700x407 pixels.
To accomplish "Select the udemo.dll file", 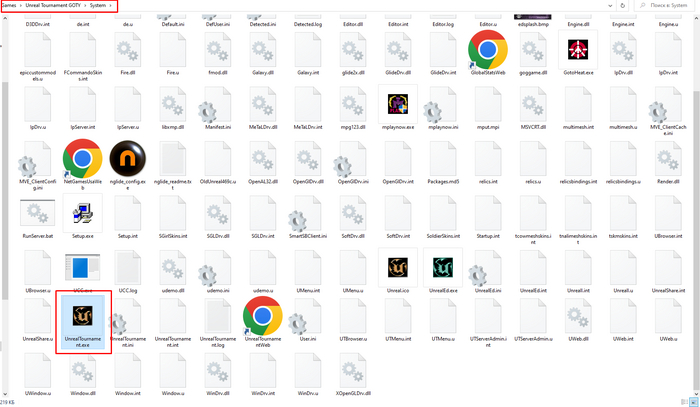I will pos(173,271).
